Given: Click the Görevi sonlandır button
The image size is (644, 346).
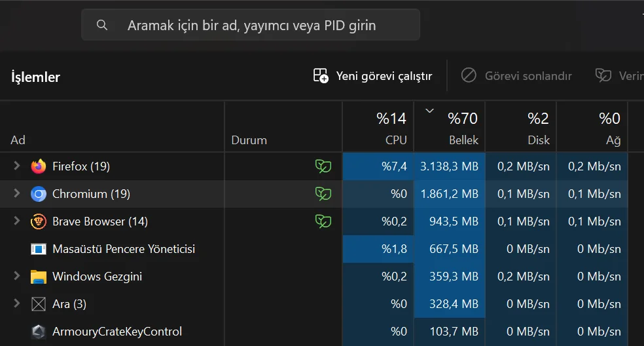Looking at the screenshot, I should click(516, 76).
